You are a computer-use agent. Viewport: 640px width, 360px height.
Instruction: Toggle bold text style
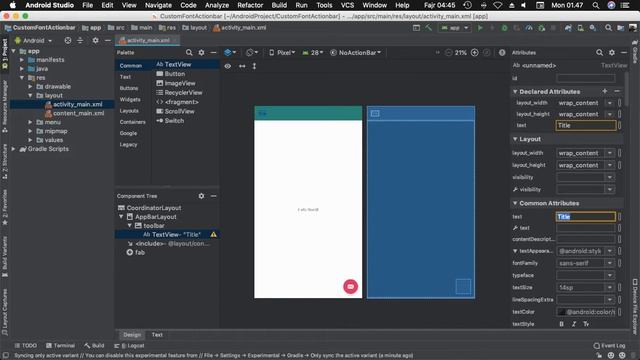[x=562, y=324]
